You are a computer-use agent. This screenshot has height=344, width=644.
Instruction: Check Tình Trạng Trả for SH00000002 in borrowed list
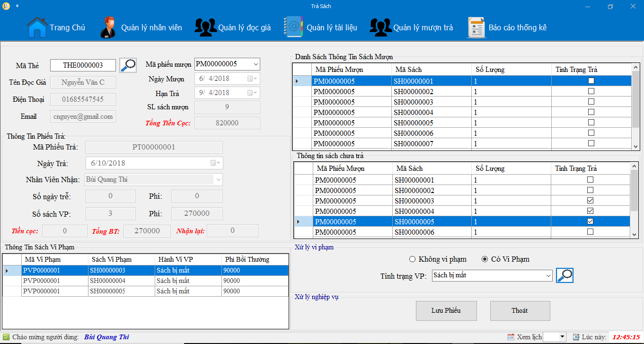point(591,91)
